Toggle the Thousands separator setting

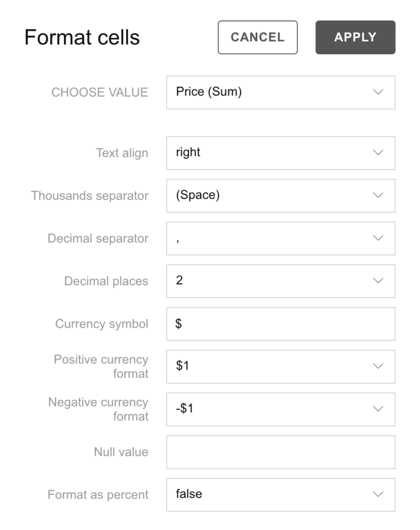point(279,196)
